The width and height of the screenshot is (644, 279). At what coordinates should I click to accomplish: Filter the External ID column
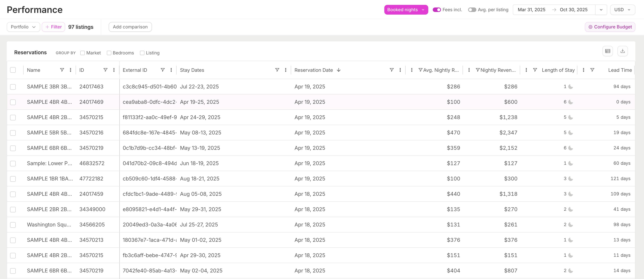click(x=163, y=70)
